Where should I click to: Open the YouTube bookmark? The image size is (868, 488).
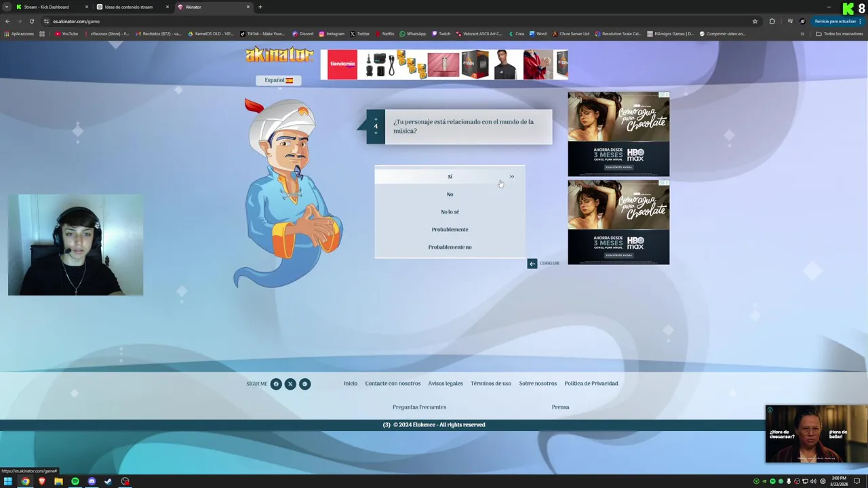pos(67,34)
